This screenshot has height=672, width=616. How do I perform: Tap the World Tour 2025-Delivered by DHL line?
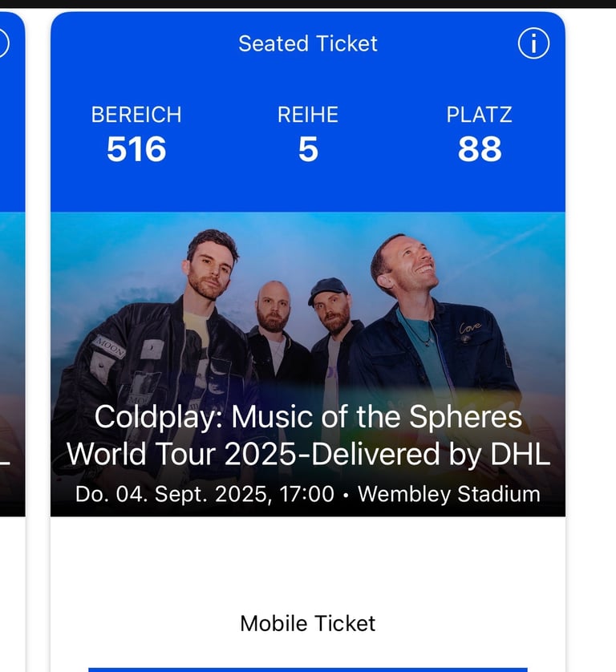(308, 454)
